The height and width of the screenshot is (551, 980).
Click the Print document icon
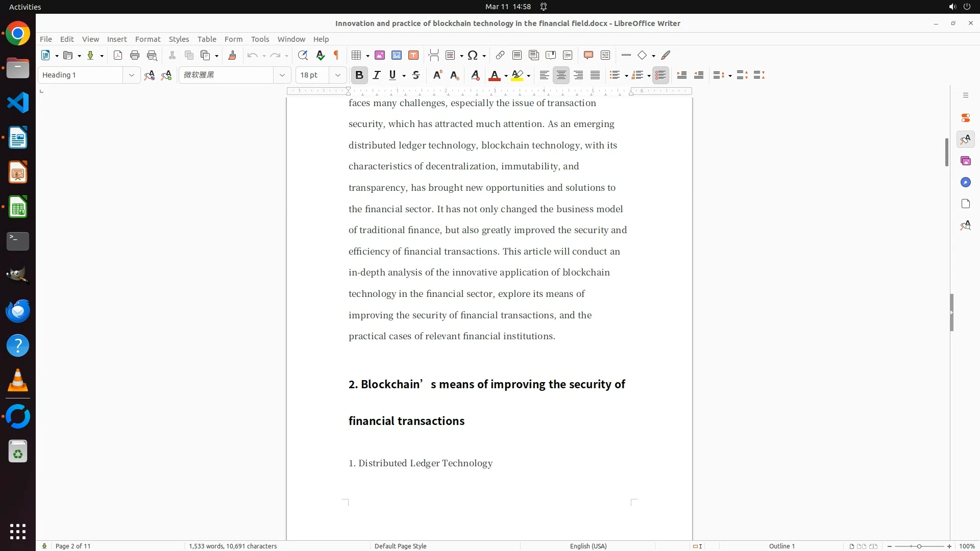tap(135, 56)
